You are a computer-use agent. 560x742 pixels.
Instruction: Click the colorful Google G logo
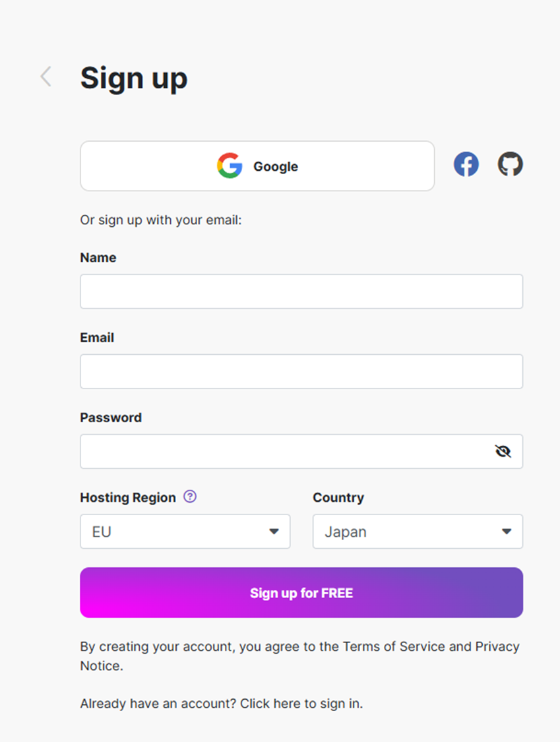point(230,166)
